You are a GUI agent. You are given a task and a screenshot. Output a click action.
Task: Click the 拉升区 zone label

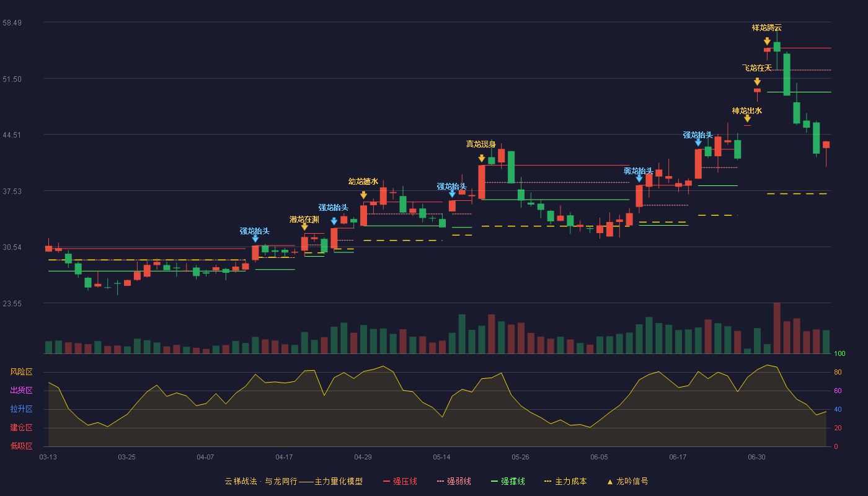click(21, 409)
